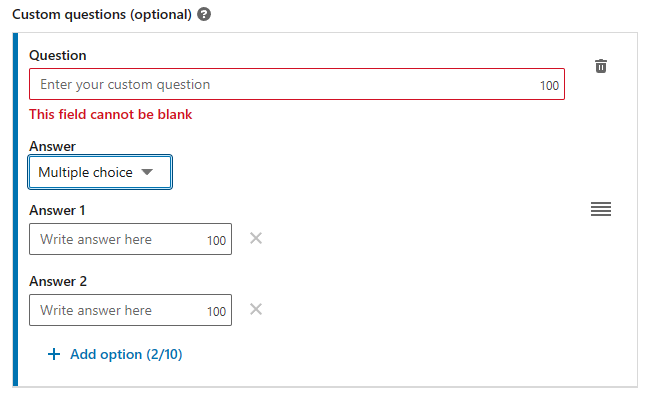Click the 100 character counter in Answer 2
Screen dimensions: 650x398
click(216, 311)
